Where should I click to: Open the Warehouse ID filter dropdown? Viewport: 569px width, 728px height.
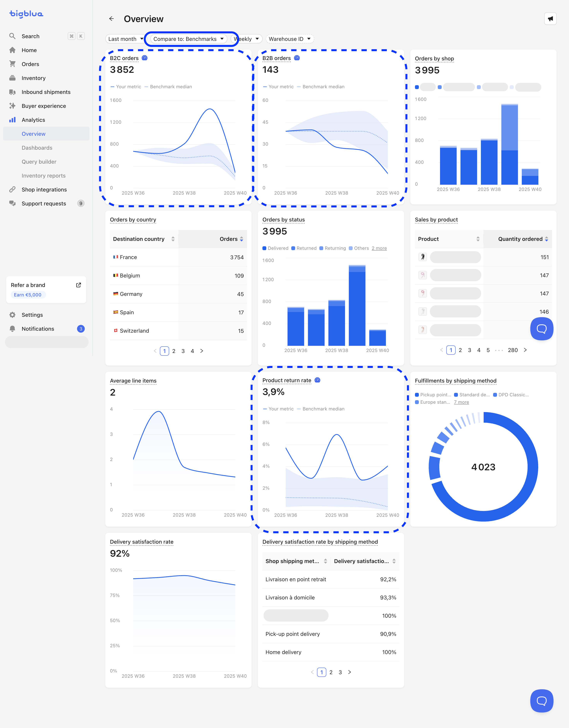[289, 39]
